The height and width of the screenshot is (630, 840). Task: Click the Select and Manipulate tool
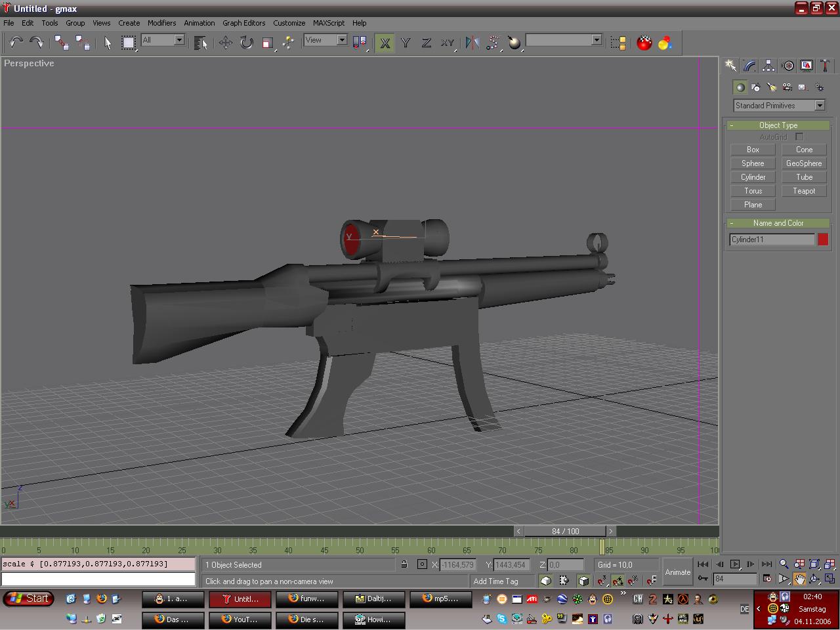(x=289, y=43)
